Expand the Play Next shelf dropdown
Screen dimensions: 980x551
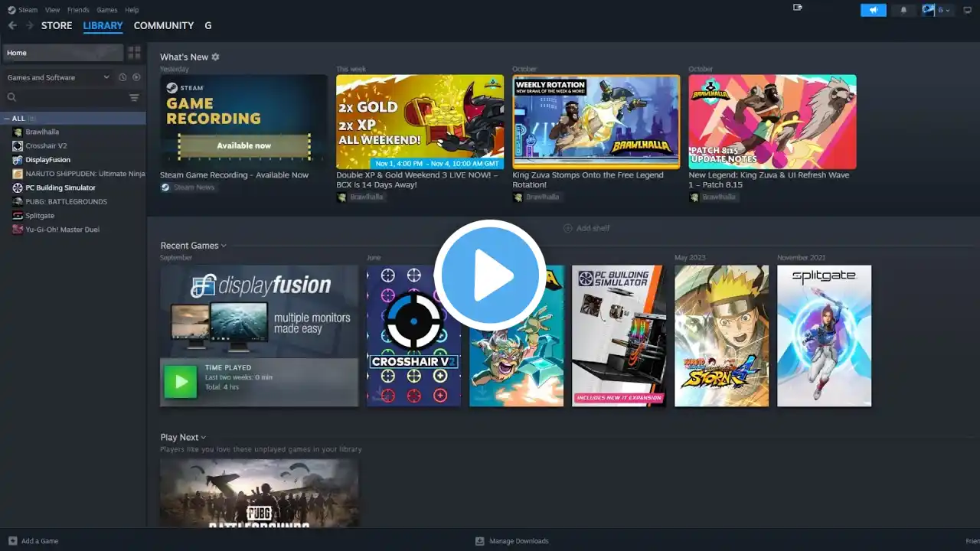(203, 438)
